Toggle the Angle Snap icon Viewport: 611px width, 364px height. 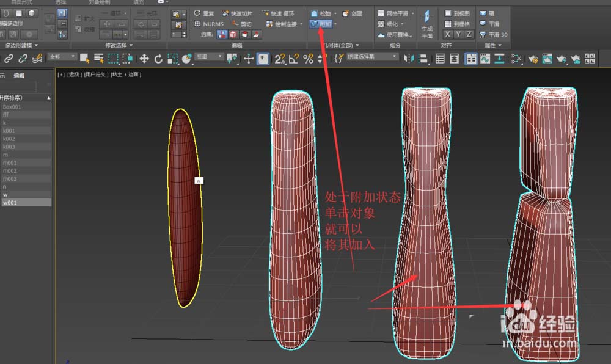click(x=294, y=59)
